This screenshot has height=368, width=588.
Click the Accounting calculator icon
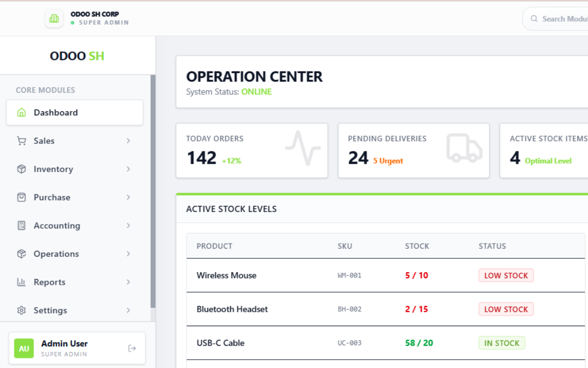point(21,226)
